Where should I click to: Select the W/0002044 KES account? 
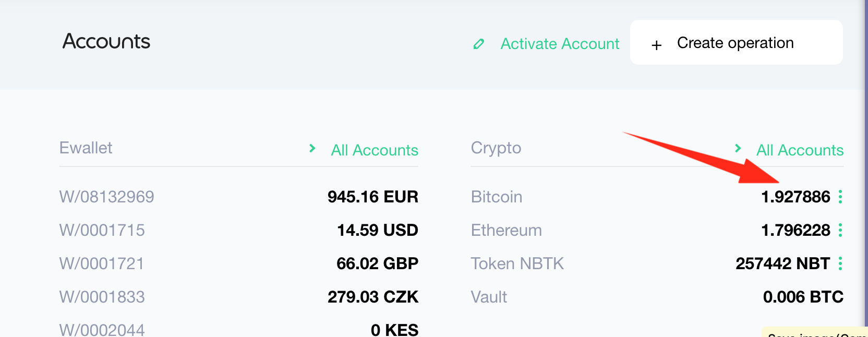point(239,329)
